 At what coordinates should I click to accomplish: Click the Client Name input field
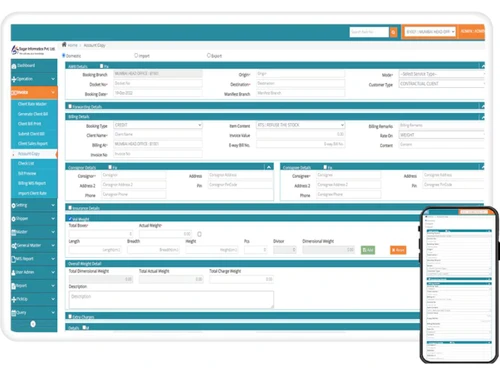point(158,134)
